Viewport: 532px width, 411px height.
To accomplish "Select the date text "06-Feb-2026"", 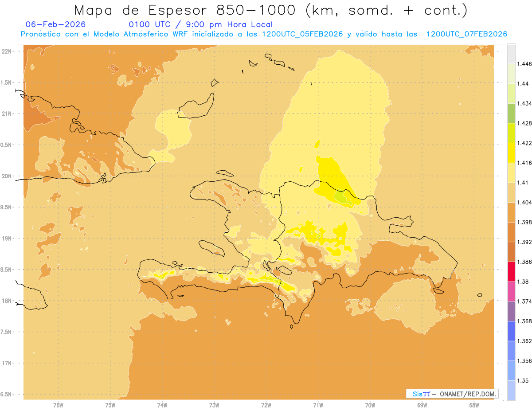I will click(x=56, y=24).
